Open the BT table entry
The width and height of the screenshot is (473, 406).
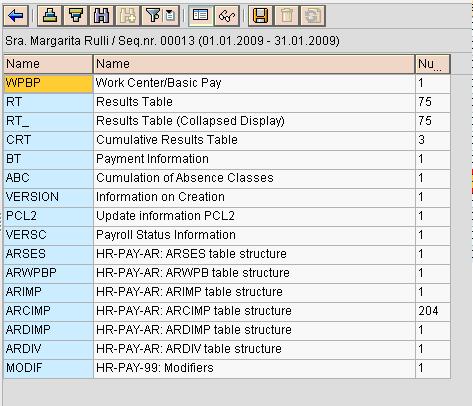(x=48, y=159)
